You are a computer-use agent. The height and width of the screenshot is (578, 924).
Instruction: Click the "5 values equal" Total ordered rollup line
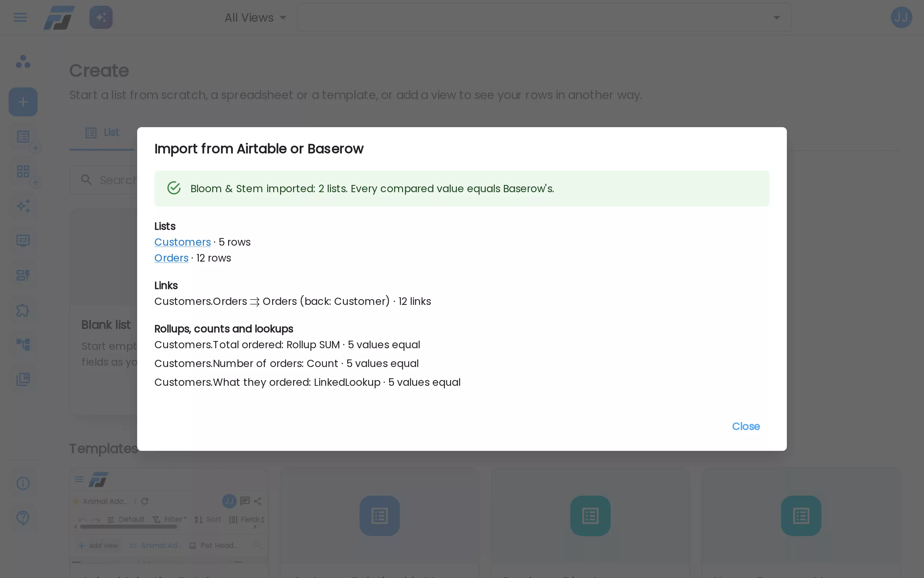point(287,344)
